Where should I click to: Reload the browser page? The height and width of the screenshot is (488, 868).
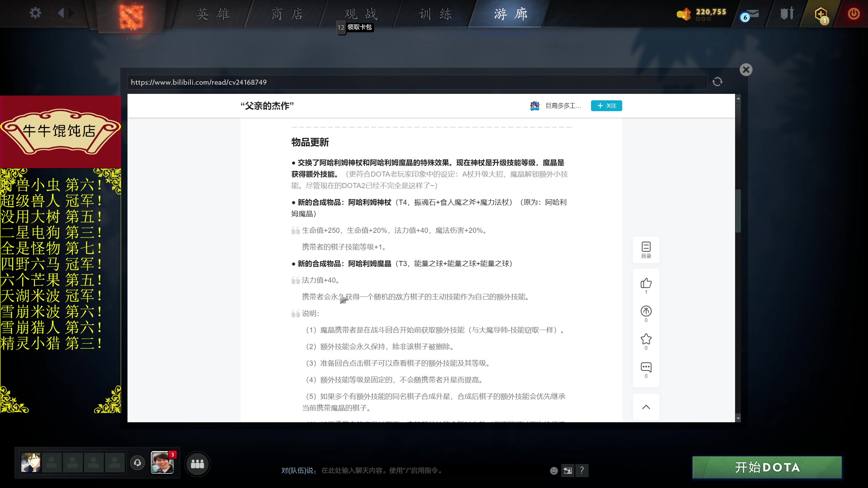717,82
